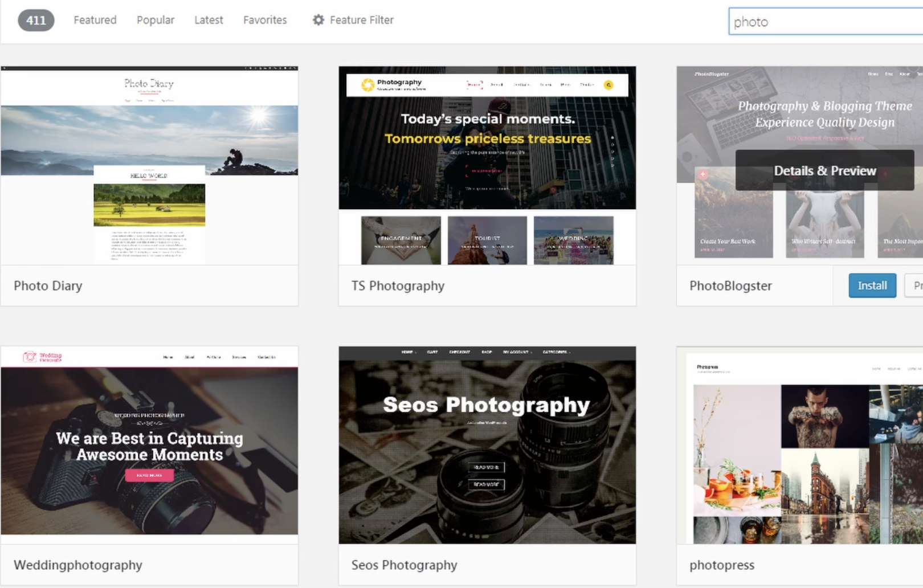Open the Feature Filter text link
This screenshot has width=923, height=588.
point(362,20)
